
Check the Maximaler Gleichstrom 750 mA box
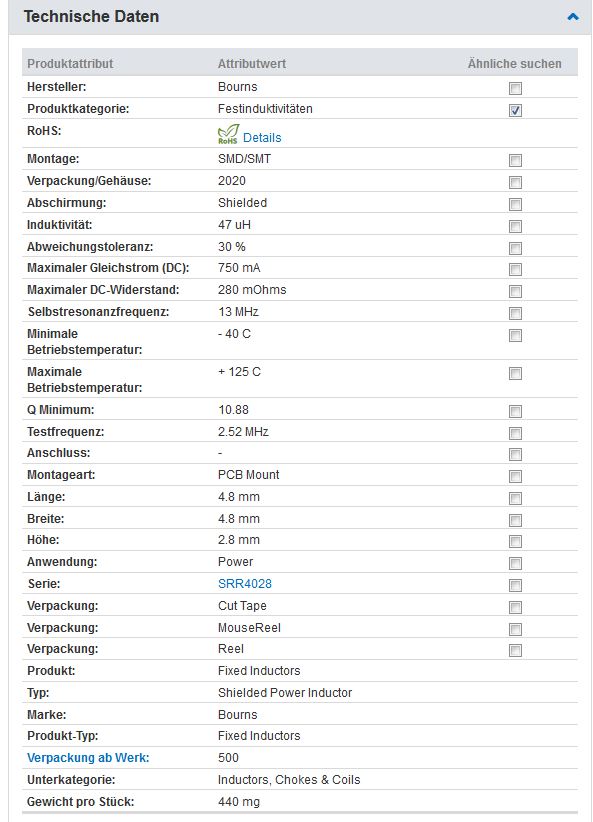point(515,269)
